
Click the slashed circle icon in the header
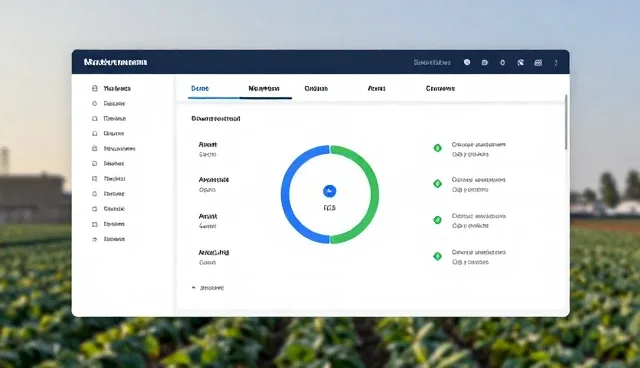coord(520,62)
